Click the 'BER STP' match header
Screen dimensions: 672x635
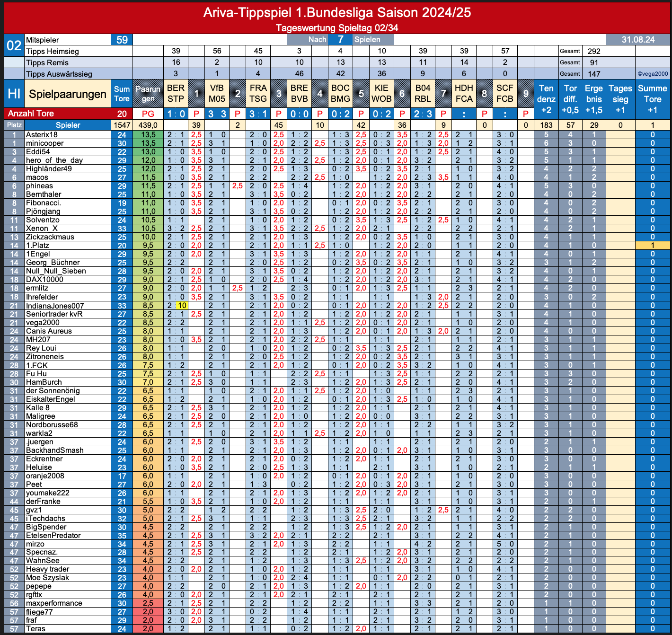[x=176, y=94]
